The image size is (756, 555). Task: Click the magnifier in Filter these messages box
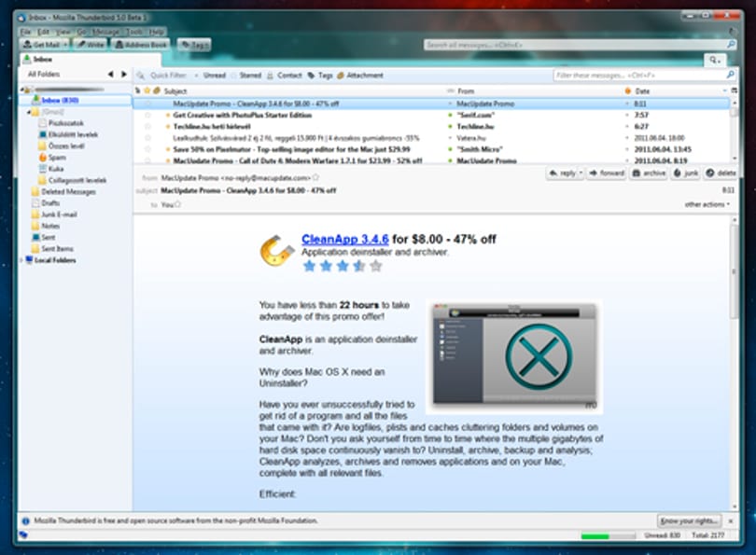(x=731, y=76)
